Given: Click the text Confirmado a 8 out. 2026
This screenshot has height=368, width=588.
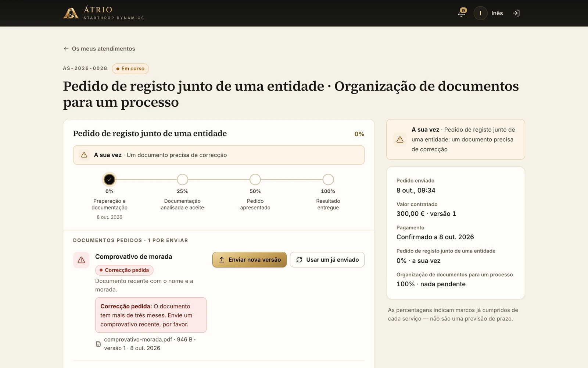Looking at the screenshot, I should coord(435,237).
